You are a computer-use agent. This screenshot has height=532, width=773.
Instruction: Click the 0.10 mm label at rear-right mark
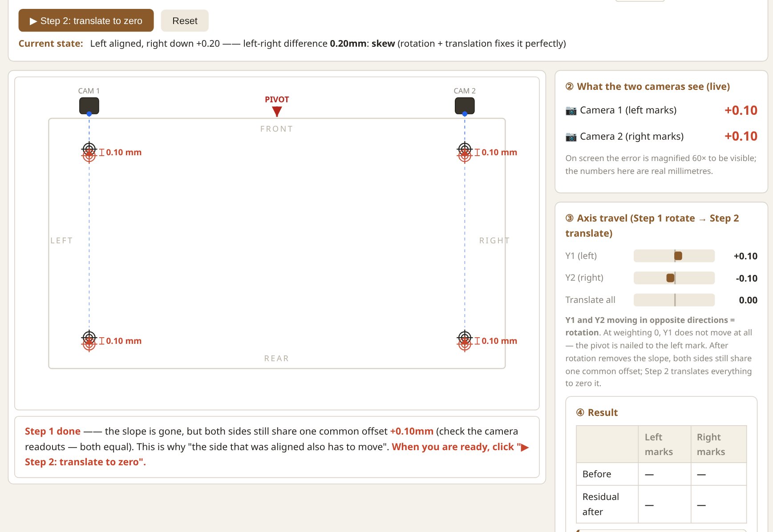tap(499, 341)
